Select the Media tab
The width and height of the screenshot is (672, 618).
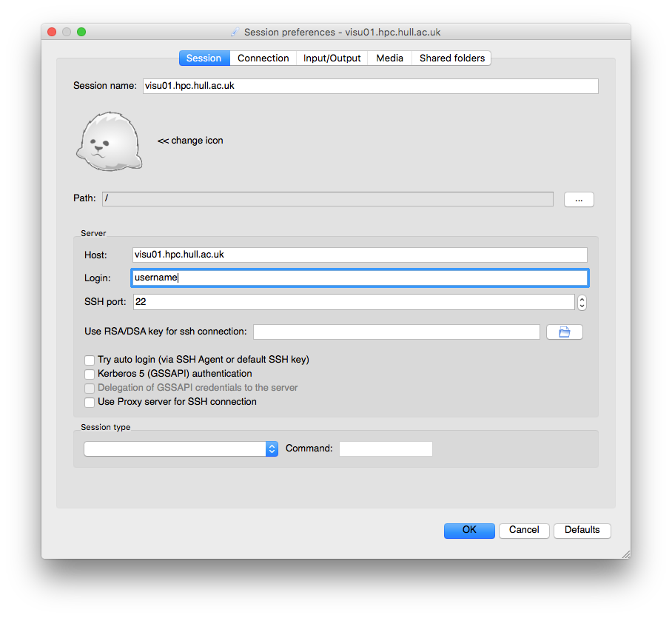389,58
